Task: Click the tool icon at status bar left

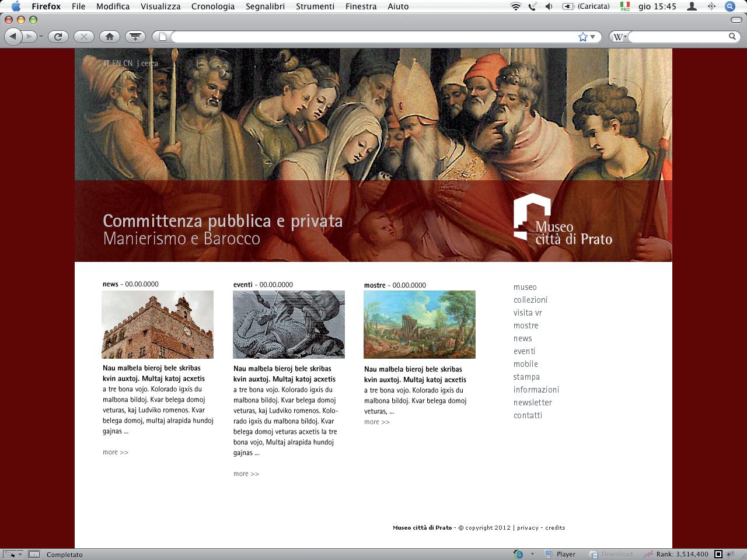Action: [x=9, y=554]
